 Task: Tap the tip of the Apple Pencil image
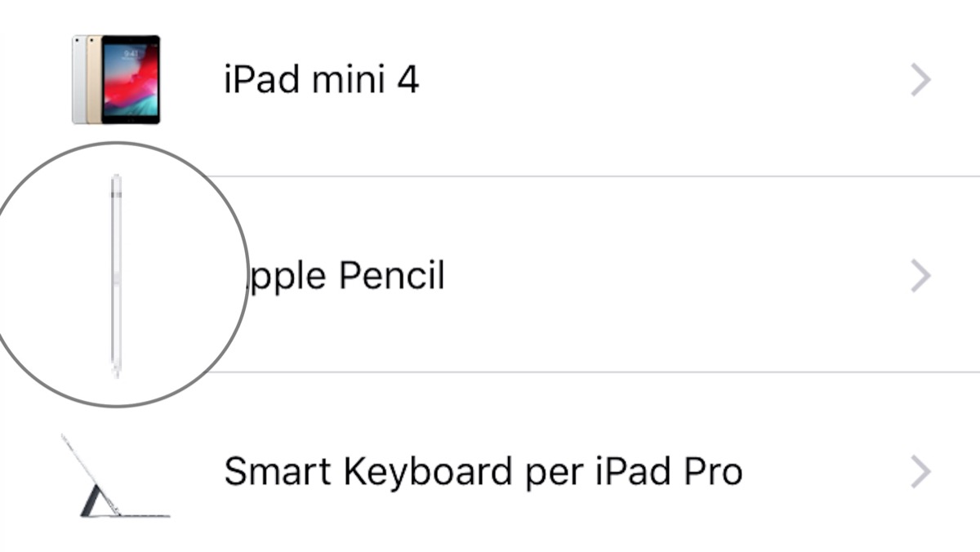point(116,372)
